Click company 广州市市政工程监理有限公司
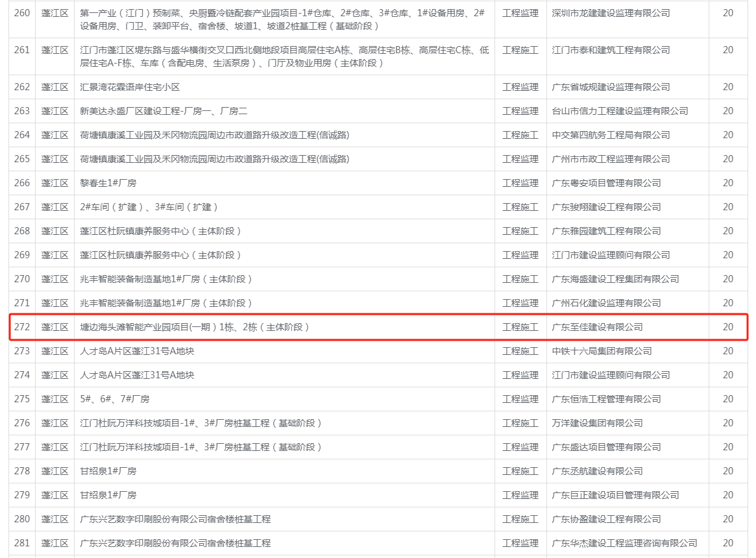The width and height of the screenshot is (756, 558). click(x=611, y=160)
